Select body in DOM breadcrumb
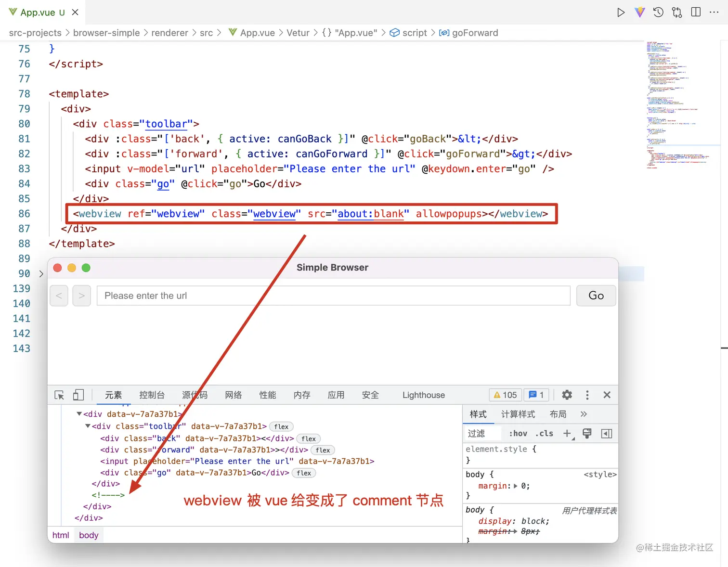Viewport: 728px width, 567px height. click(89, 535)
